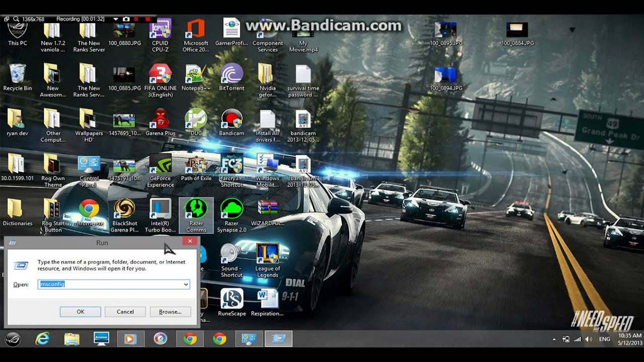Select the Nvidia gefor... folder

[x=268, y=80]
